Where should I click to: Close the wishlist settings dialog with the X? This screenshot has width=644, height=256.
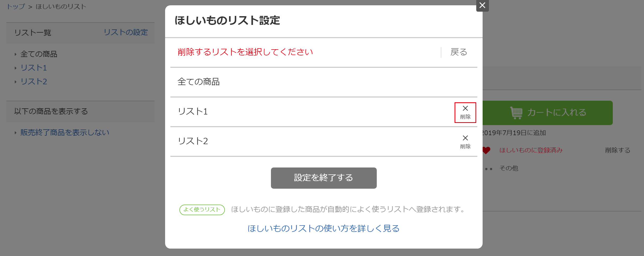(482, 5)
